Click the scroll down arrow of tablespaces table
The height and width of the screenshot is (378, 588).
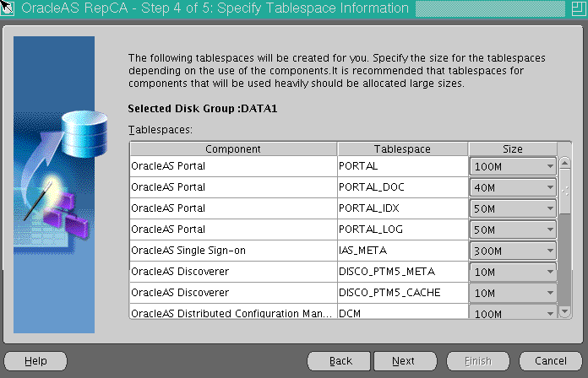point(564,311)
